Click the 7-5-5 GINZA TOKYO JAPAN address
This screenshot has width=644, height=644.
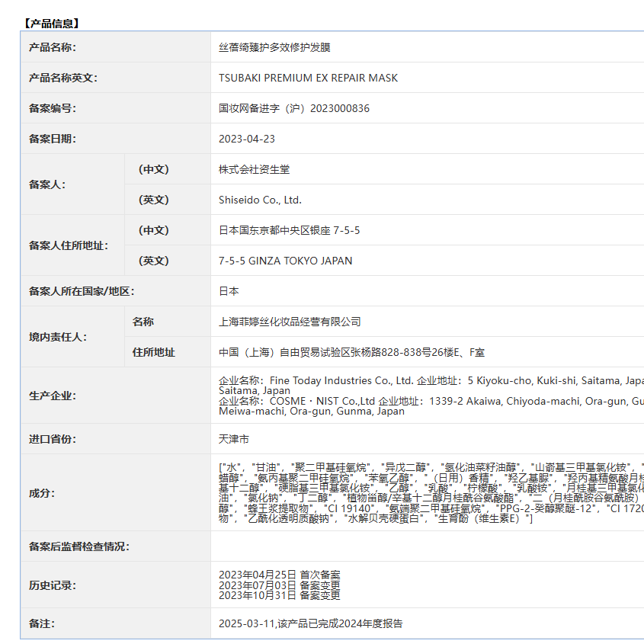285,261
